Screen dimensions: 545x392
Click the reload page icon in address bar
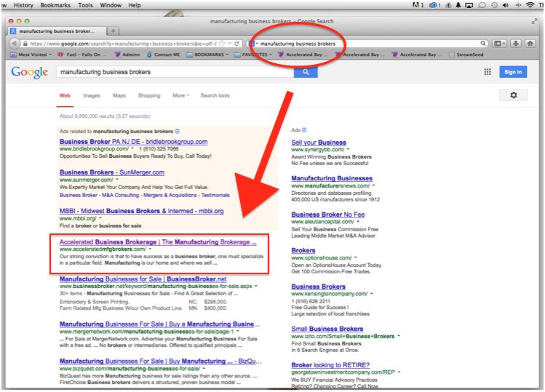[x=236, y=44]
